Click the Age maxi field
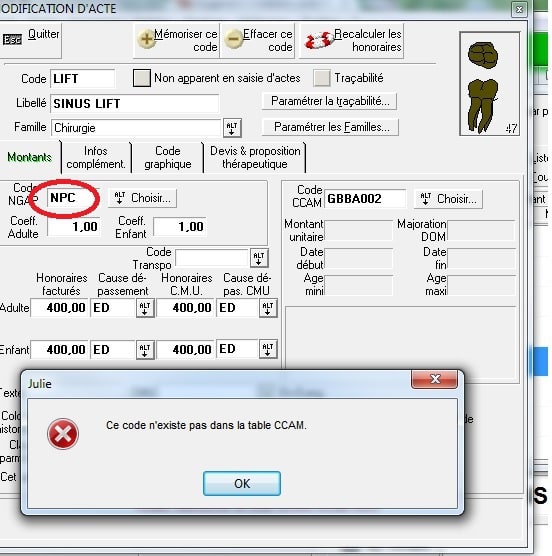The width and height of the screenshot is (552, 556). click(481, 285)
